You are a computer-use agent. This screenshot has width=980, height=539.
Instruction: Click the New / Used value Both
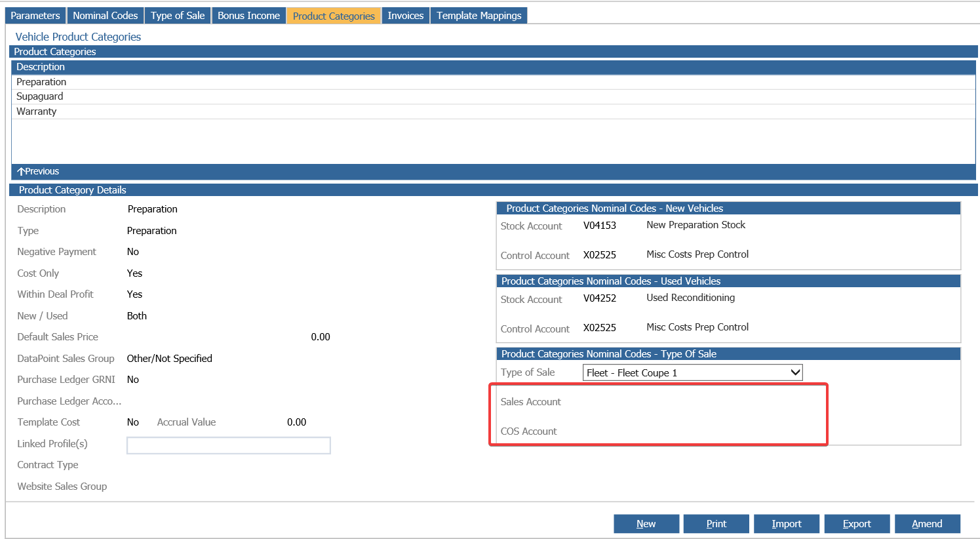click(x=137, y=316)
